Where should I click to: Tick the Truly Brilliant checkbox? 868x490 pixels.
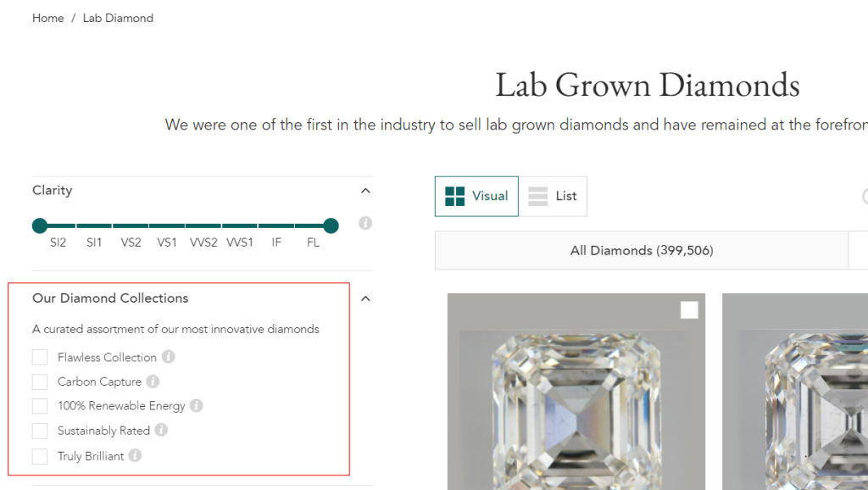[40, 456]
